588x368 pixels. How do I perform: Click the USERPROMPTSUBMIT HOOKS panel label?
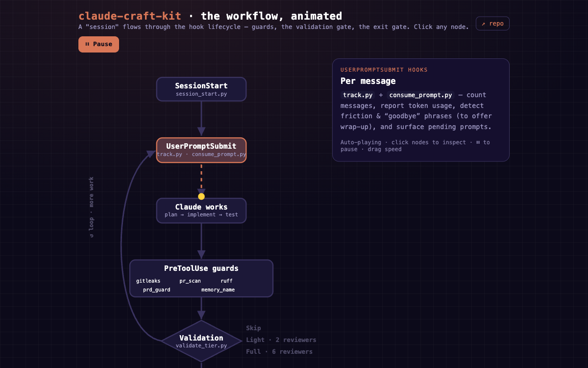(x=384, y=70)
